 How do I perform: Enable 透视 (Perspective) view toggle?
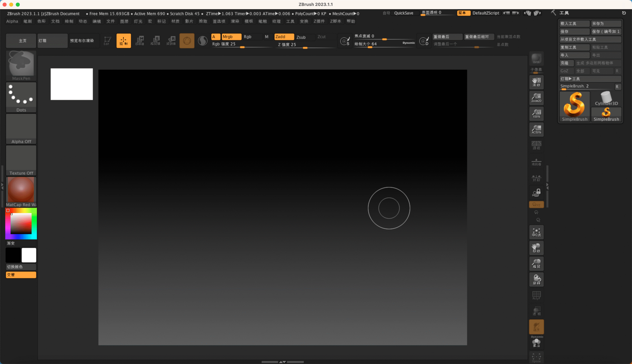point(536,145)
